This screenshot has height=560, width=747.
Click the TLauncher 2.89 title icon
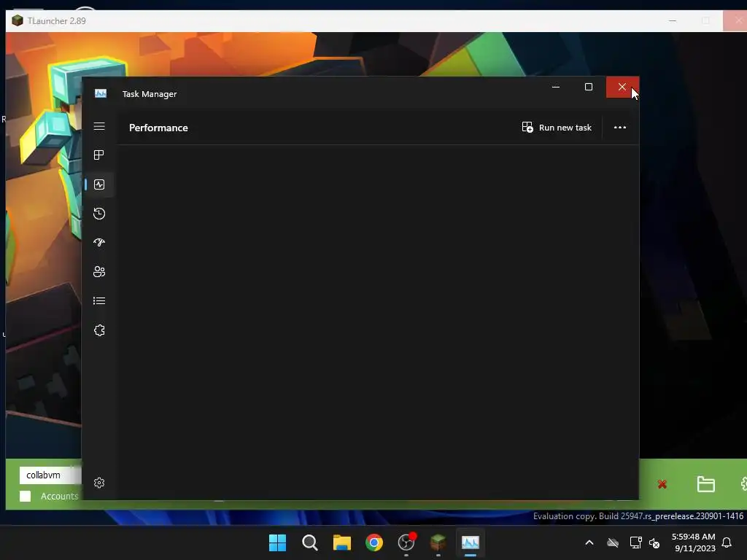(x=18, y=21)
